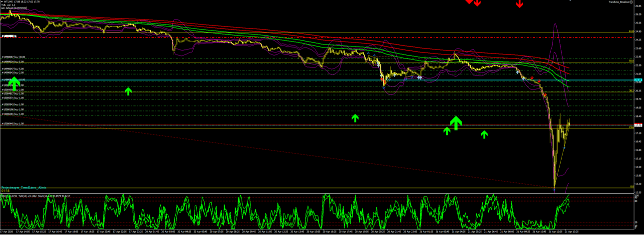Select the #15005571 buy 1.00 order label
644x235 pixels.
13,98
